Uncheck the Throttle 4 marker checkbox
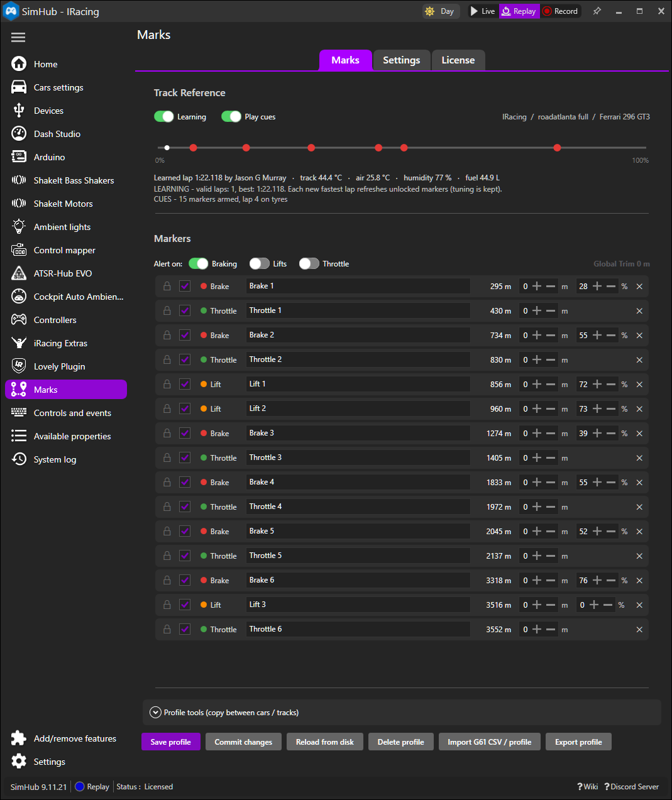The width and height of the screenshot is (672, 800). pyautogui.click(x=185, y=507)
